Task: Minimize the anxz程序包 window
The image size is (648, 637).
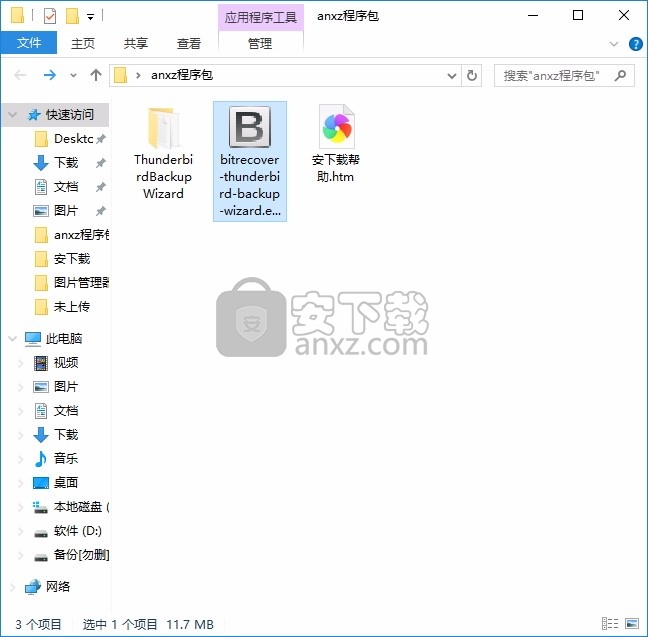Action: click(533, 16)
